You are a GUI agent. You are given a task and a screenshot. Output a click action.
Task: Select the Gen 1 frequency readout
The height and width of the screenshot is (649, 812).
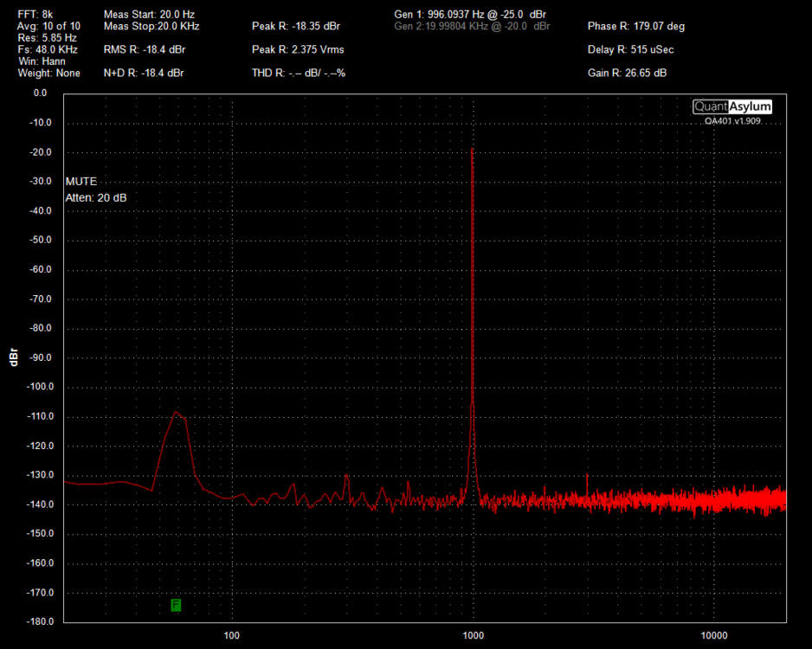(470, 16)
